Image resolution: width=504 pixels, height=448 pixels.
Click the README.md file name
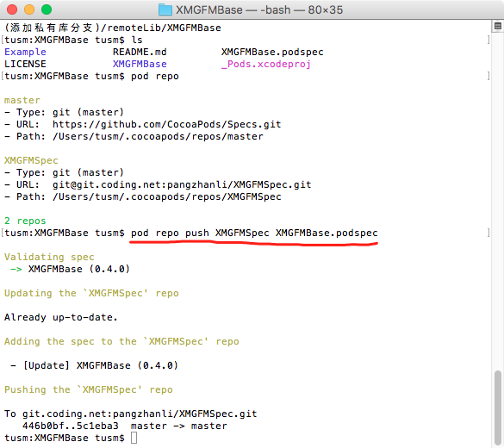tap(140, 52)
